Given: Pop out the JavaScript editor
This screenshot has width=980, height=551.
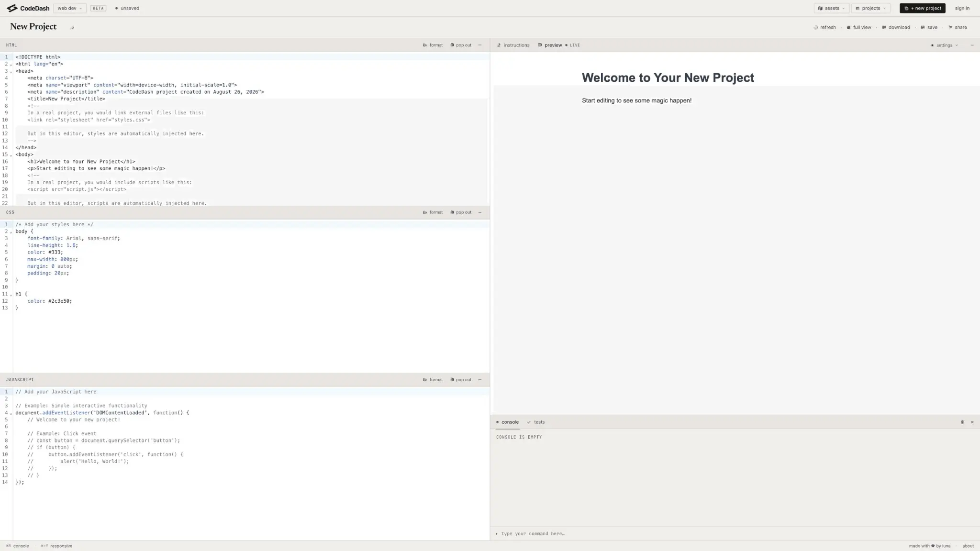Looking at the screenshot, I should 460,380.
